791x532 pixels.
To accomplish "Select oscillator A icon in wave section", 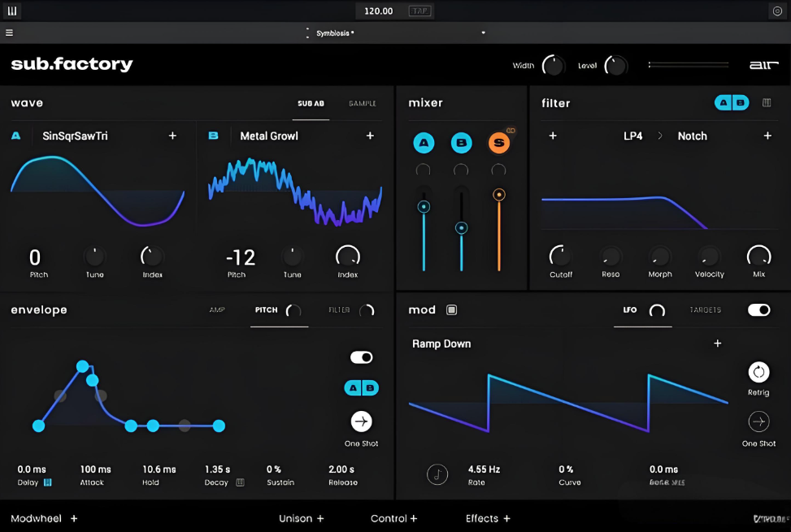I will 16,136.
